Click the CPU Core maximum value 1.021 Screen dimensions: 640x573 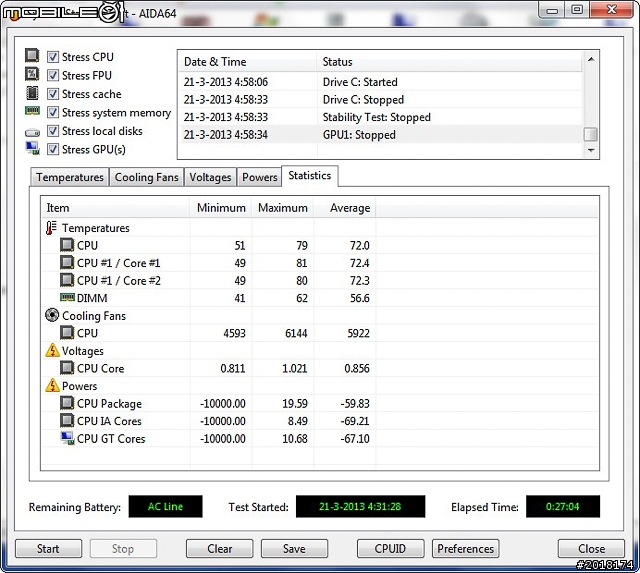(x=295, y=368)
